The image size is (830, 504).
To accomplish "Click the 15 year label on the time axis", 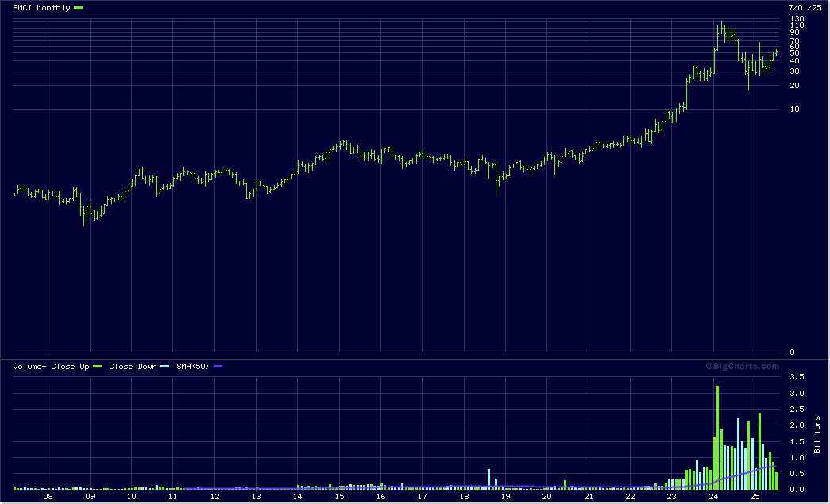I will (x=339, y=497).
